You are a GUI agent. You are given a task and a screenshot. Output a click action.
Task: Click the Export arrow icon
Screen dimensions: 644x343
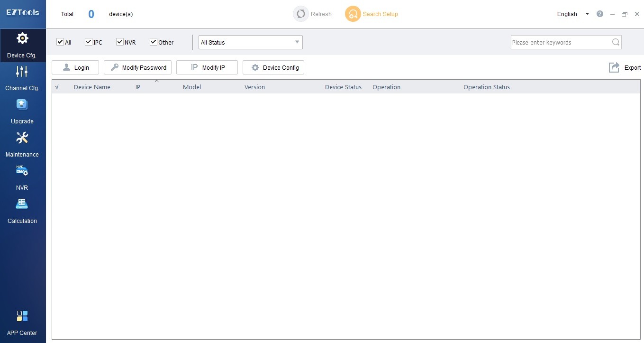[x=614, y=67]
